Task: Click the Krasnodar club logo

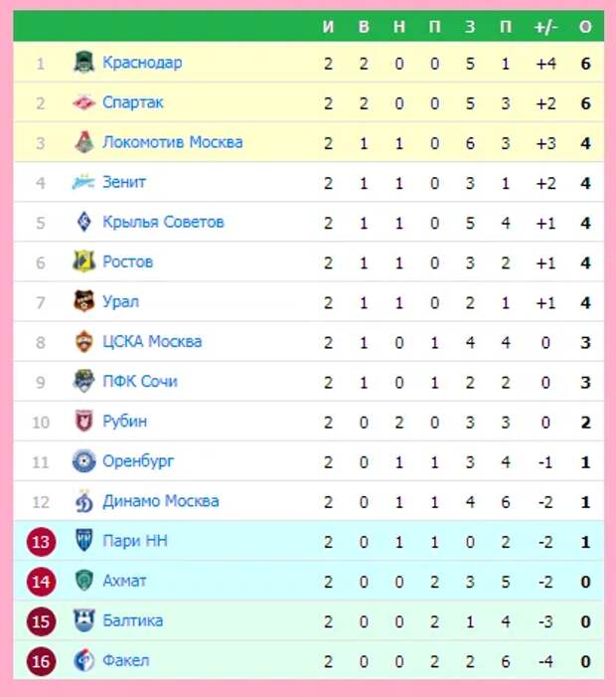Action: [83, 63]
